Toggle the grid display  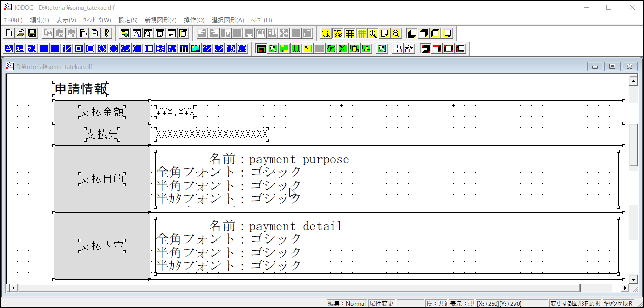(350, 32)
